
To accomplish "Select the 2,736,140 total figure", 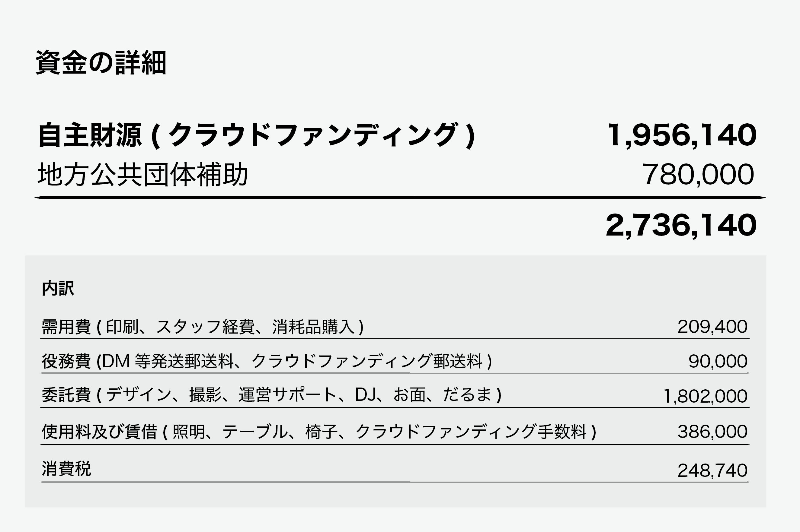I will (x=681, y=225).
